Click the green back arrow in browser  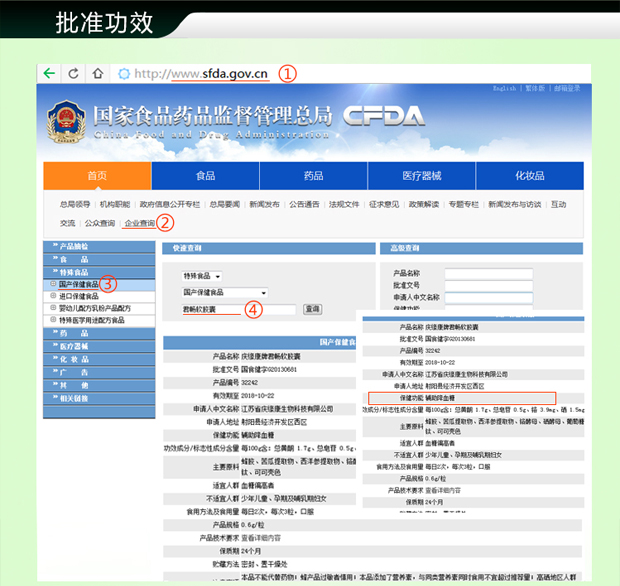(x=49, y=73)
